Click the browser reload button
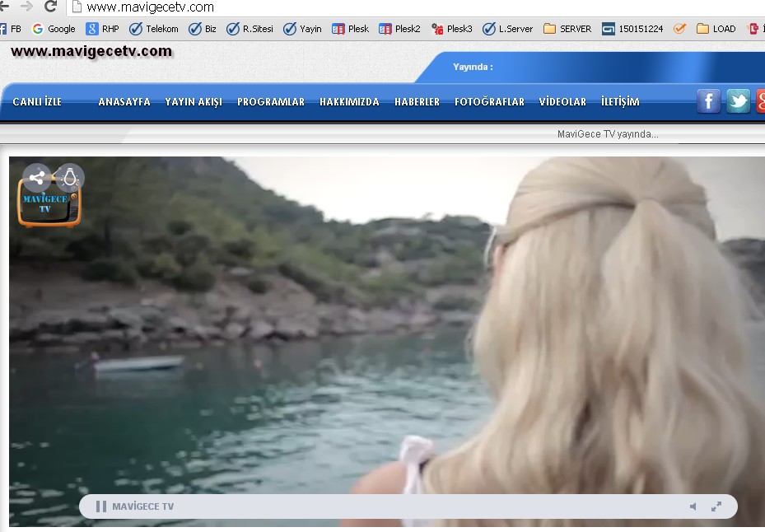Image resolution: width=765 pixels, height=532 pixels. 49,7
